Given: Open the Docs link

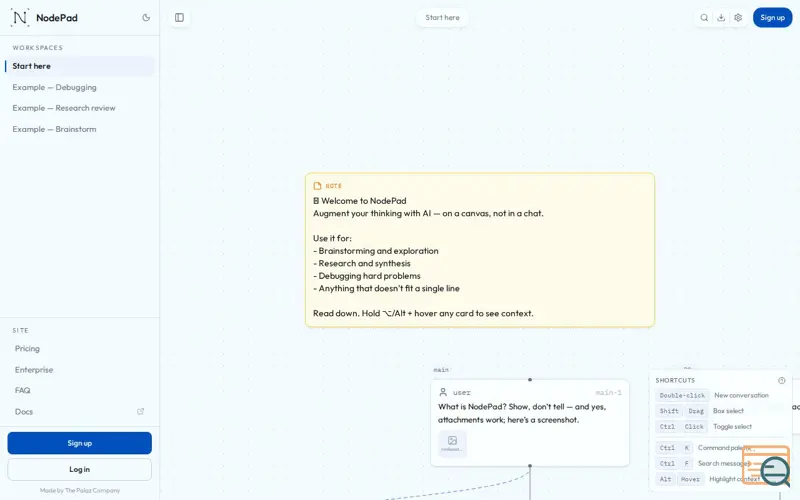Looking at the screenshot, I should 24,411.
